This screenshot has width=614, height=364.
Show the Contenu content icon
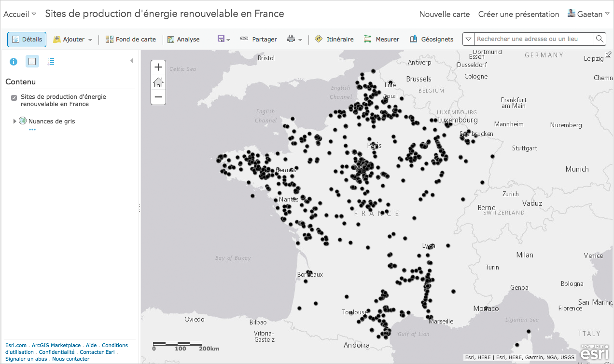32,61
